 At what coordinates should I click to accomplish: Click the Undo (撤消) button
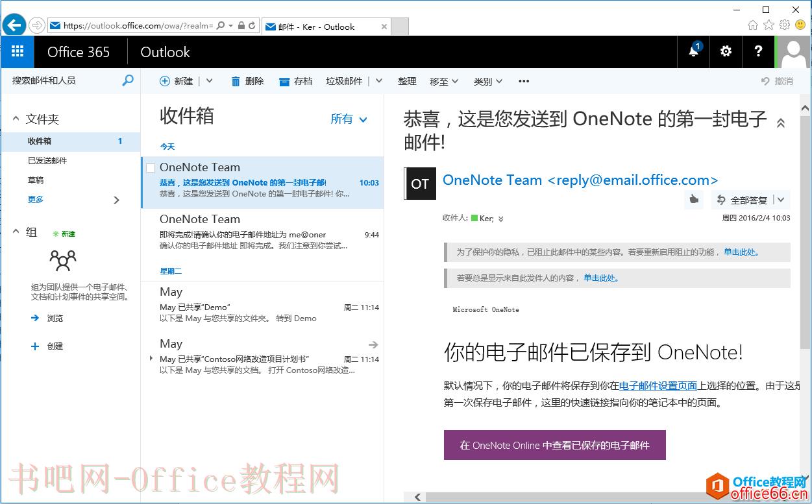click(x=777, y=81)
